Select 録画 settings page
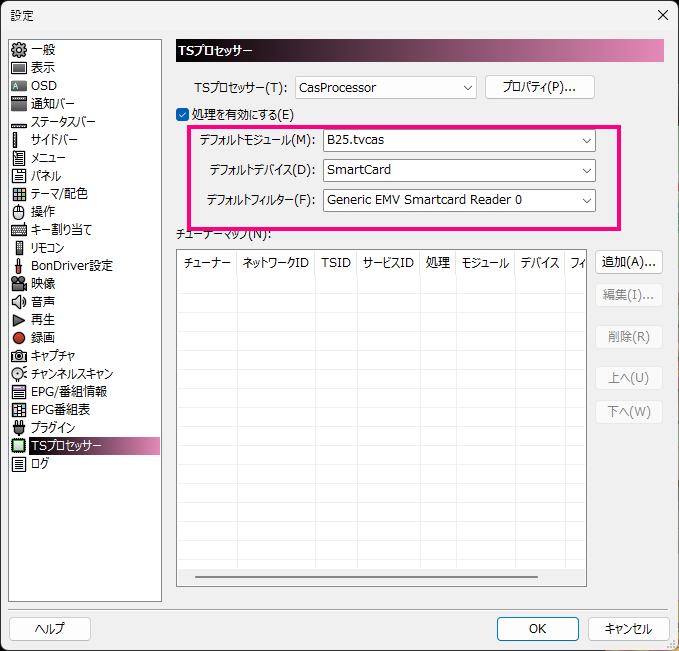This screenshot has height=651, width=679. (x=43, y=338)
